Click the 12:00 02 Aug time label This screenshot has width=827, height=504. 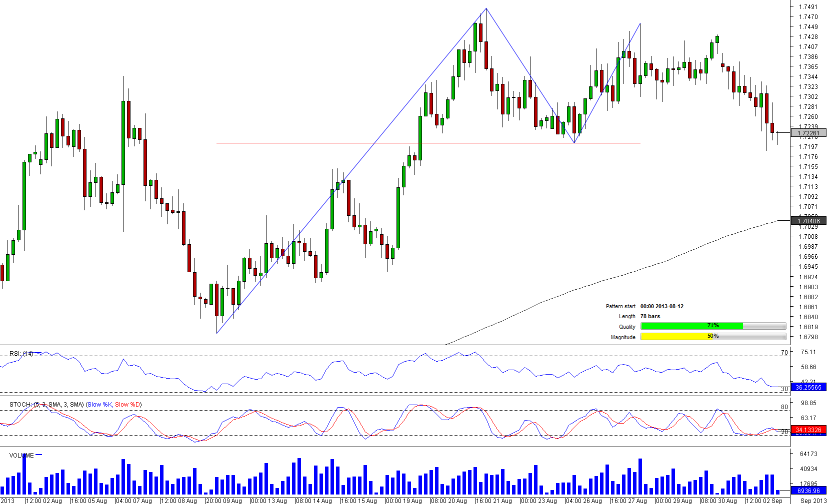(43, 501)
